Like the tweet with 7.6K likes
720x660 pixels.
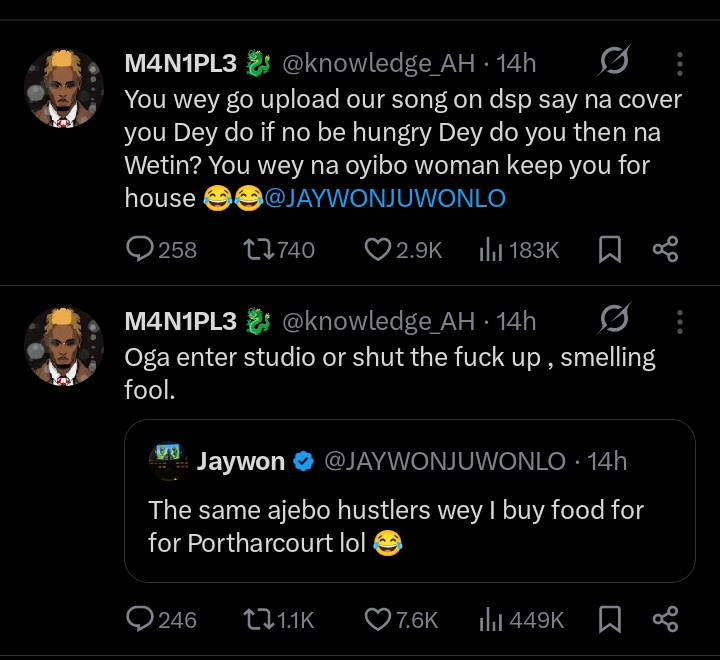377,620
